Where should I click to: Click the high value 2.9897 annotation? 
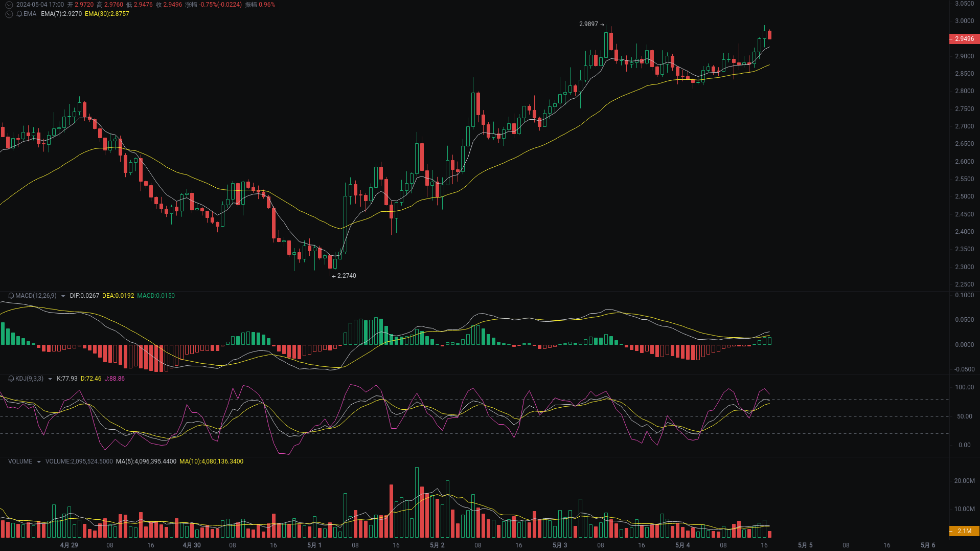(x=588, y=23)
